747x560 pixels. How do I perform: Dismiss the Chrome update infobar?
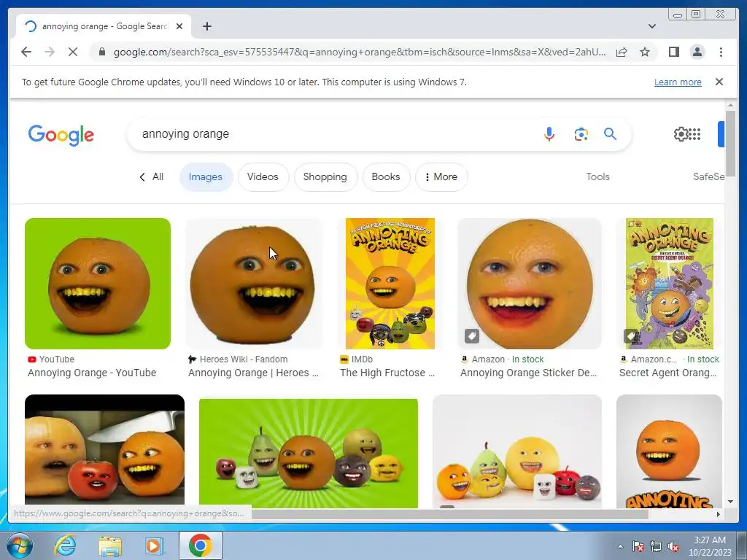[719, 82]
